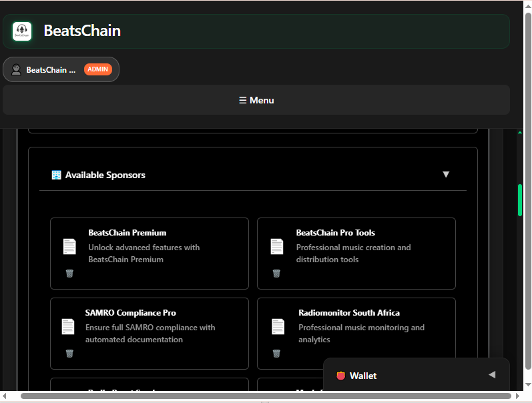532x403 pixels.
Task: Click the Wallet label
Action: click(x=363, y=376)
